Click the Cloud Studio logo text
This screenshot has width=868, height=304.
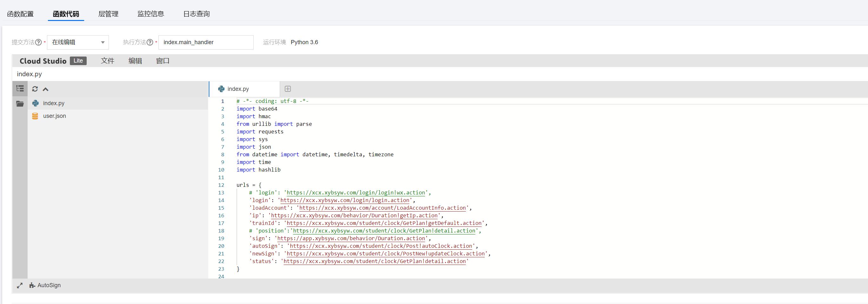pyautogui.click(x=43, y=61)
